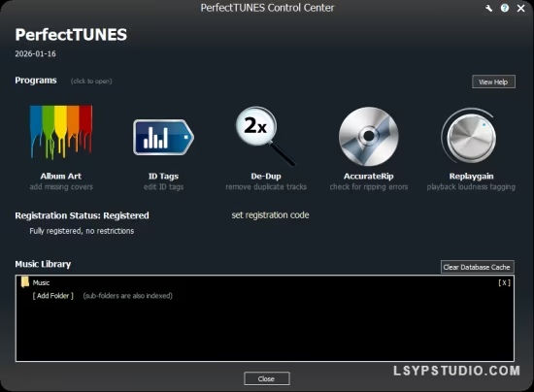Click 'remove duplicate tracks' text

(266, 187)
